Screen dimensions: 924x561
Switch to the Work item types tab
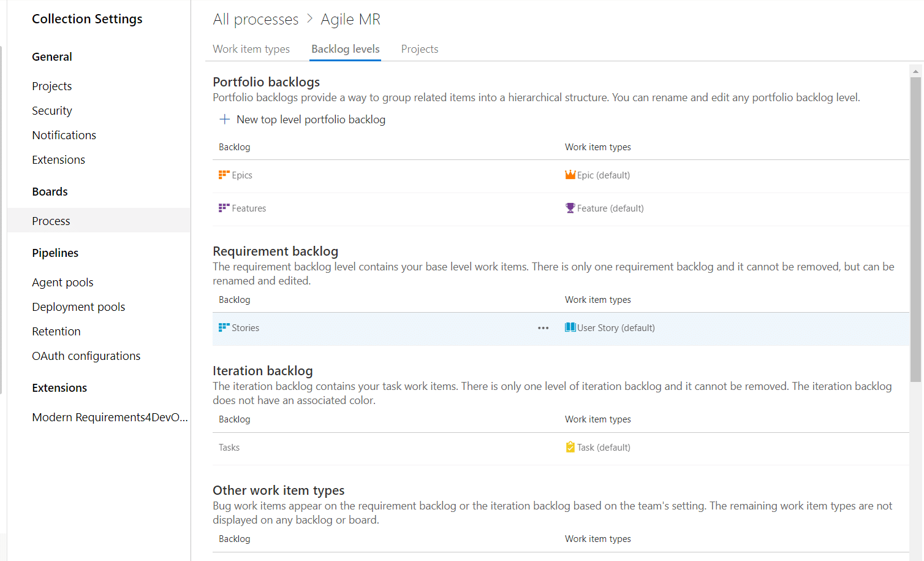(x=251, y=49)
